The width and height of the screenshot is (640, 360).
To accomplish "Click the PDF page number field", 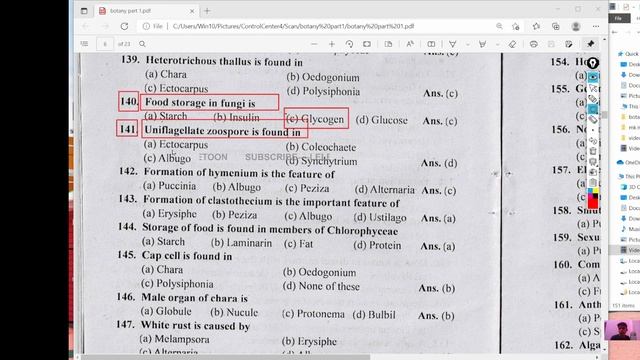I will click(105, 44).
